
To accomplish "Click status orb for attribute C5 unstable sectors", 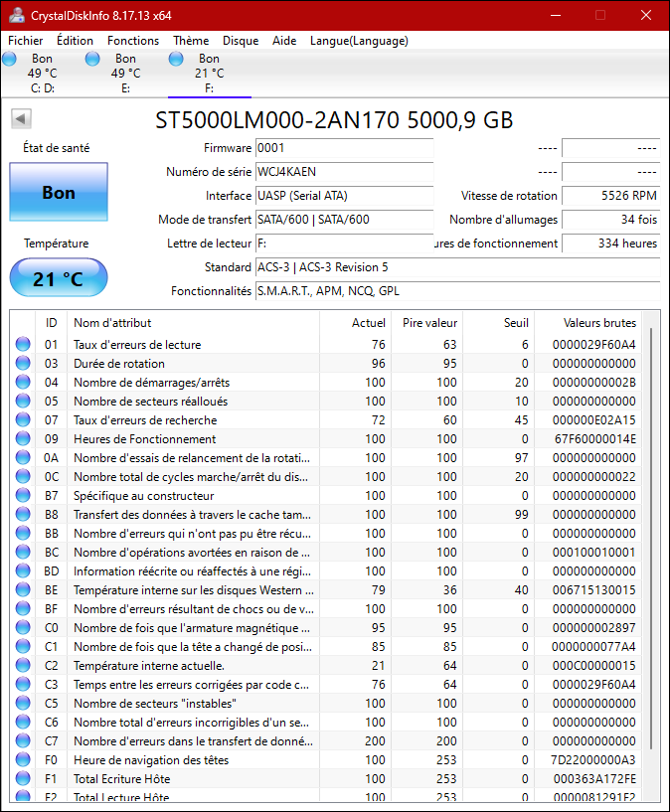I will [23, 704].
